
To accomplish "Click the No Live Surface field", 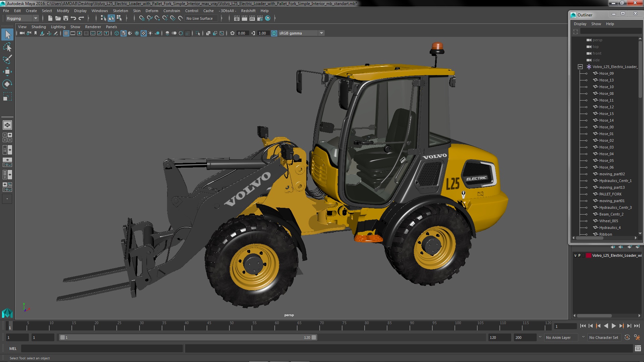I will tap(201, 18).
